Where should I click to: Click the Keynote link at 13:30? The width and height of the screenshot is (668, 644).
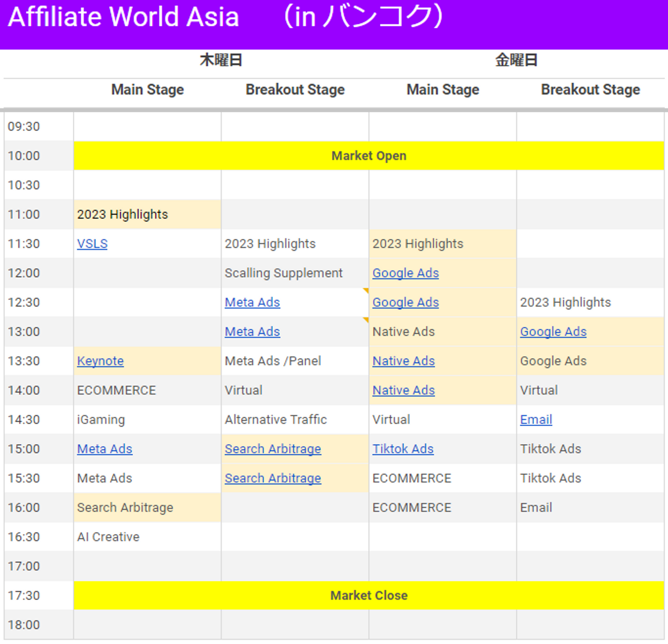(100, 361)
